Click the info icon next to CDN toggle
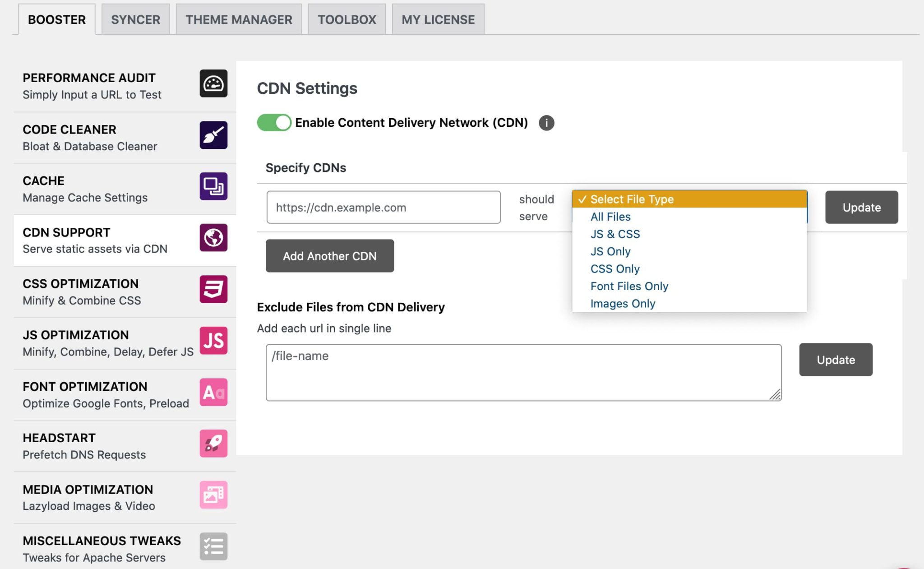Image resolution: width=924 pixels, height=569 pixels. coord(546,123)
